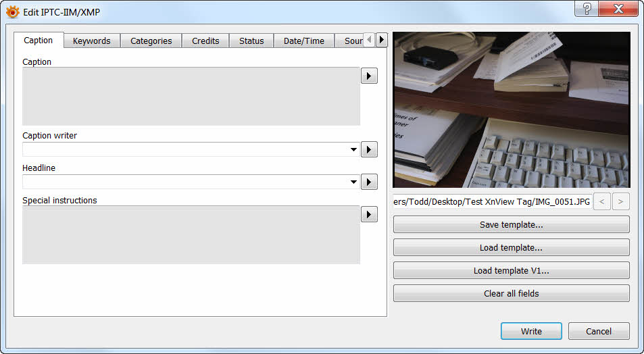Open arrow menu beside Special instructions area
The image size is (644, 354).
pyautogui.click(x=369, y=214)
